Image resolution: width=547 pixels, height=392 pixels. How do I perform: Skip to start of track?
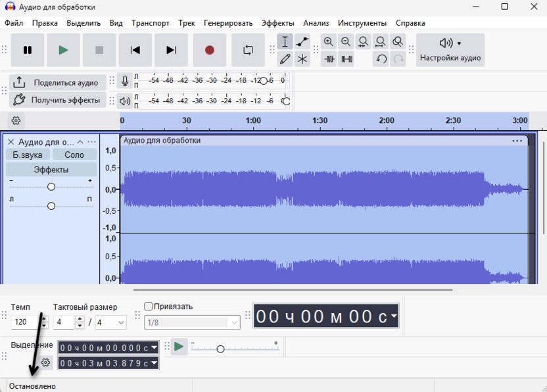click(x=135, y=50)
